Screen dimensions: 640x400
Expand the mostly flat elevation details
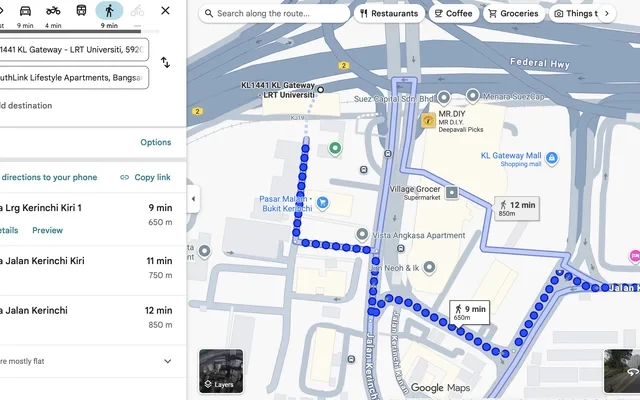click(x=167, y=361)
